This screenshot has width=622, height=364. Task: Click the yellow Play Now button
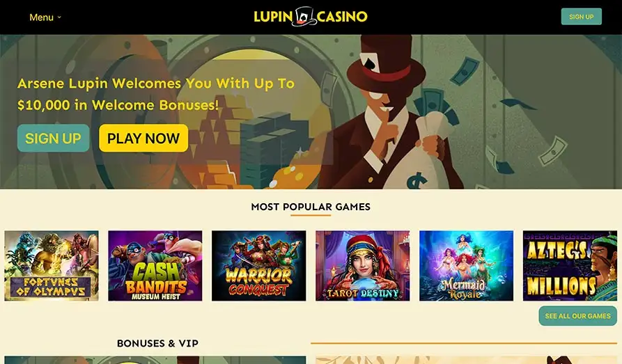click(x=143, y=138)
